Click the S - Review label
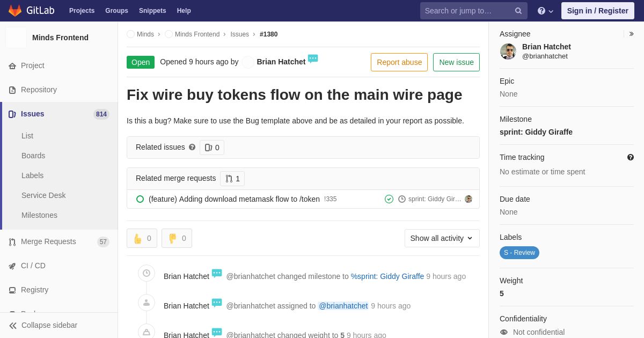Screen dimensions: 644x338 tap(519, 253)
